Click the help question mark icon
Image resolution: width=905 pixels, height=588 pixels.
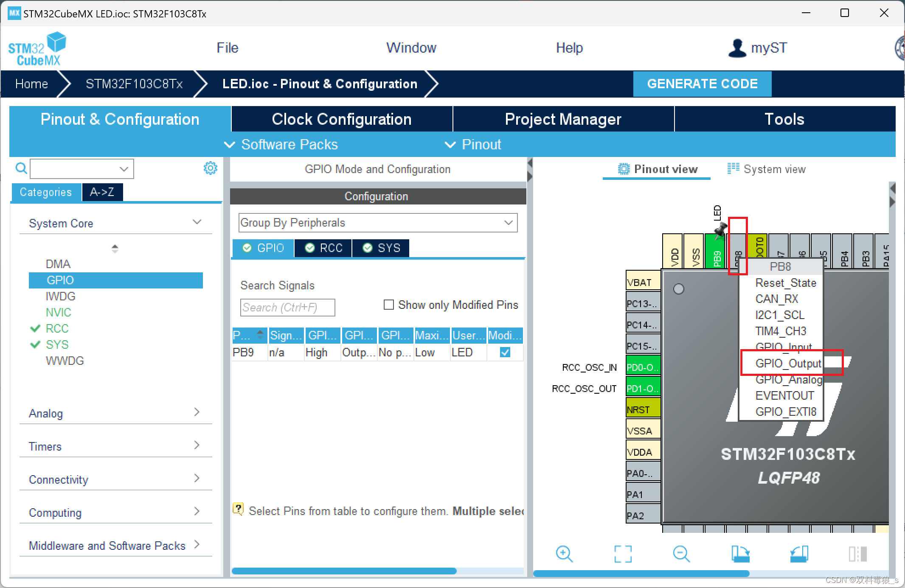click(x=238, y=509)
